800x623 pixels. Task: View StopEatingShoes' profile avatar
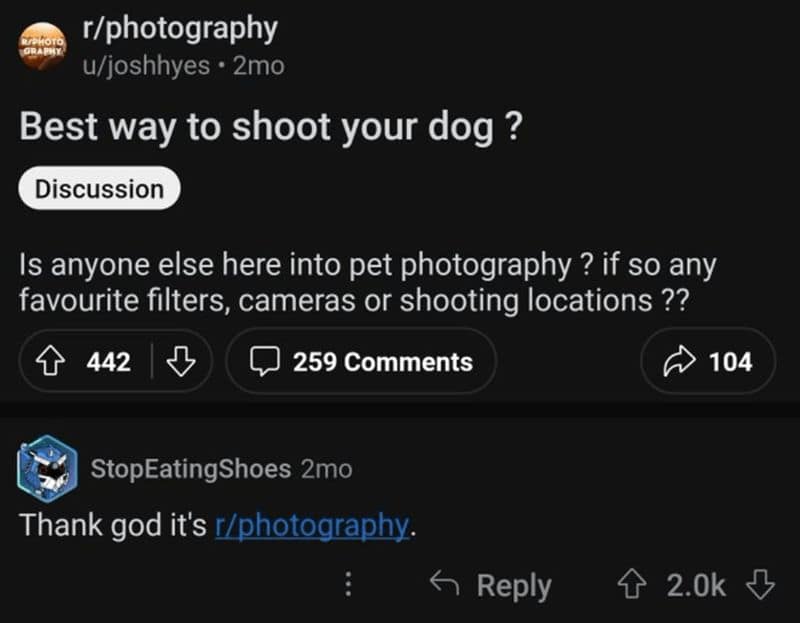(46, 467)
